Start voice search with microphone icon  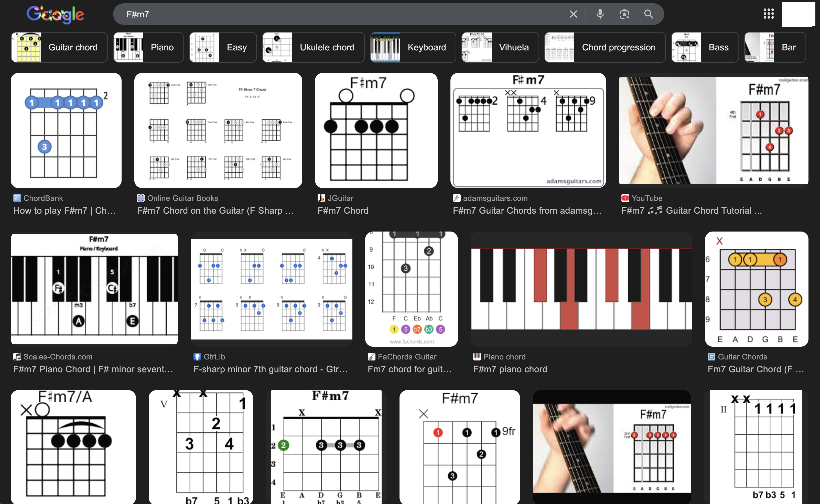coord(600,14)
